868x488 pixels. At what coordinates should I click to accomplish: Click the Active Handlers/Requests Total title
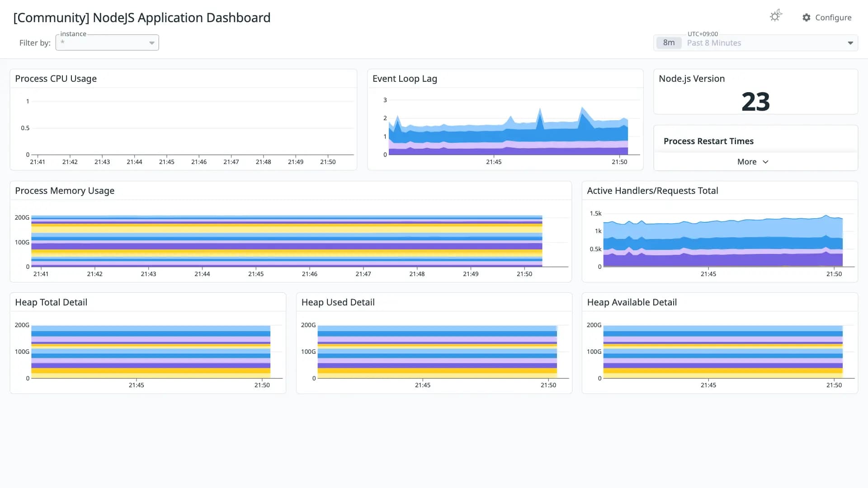pyautogui.click(x=652, y=191)
